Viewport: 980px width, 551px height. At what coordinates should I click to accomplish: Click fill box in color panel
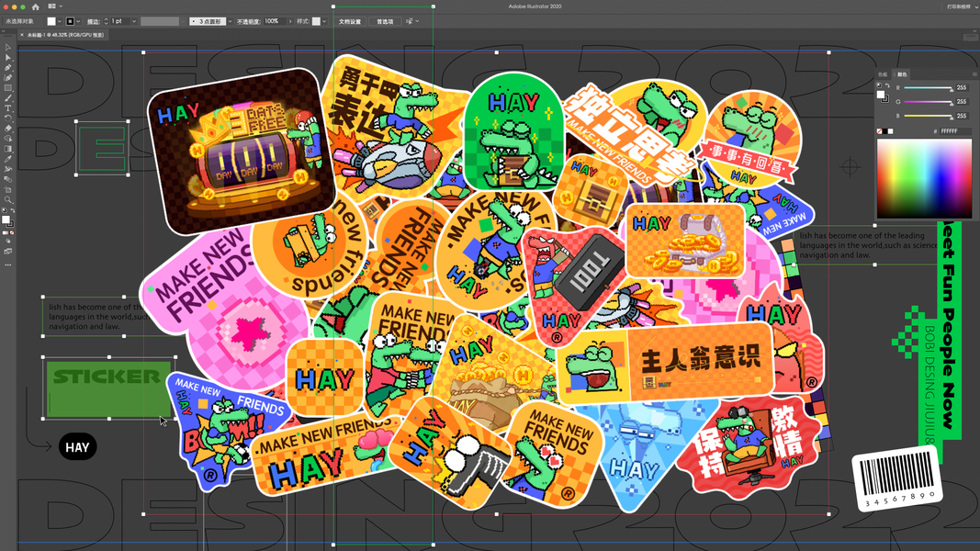pos(881,95)
